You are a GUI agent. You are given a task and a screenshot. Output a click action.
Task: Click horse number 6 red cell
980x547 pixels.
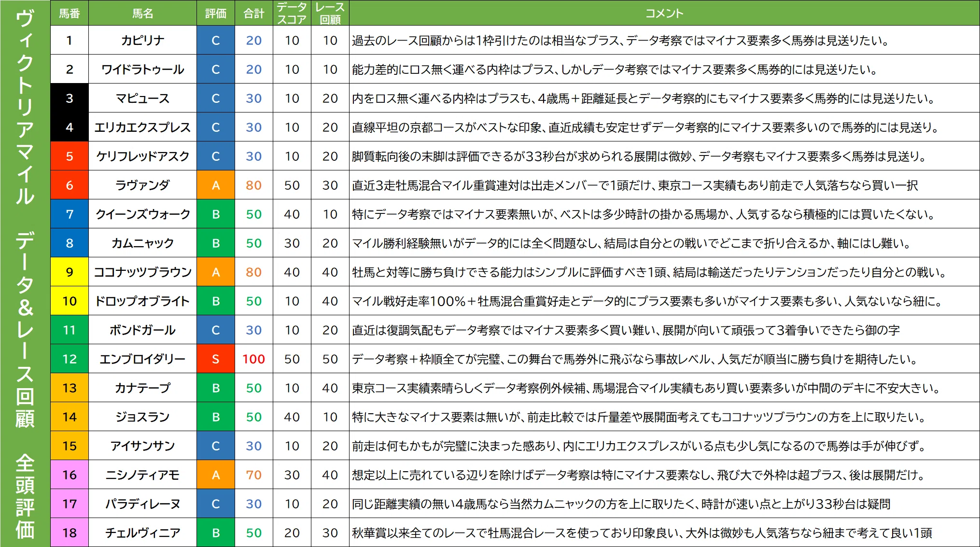click(x=70, y=185)
